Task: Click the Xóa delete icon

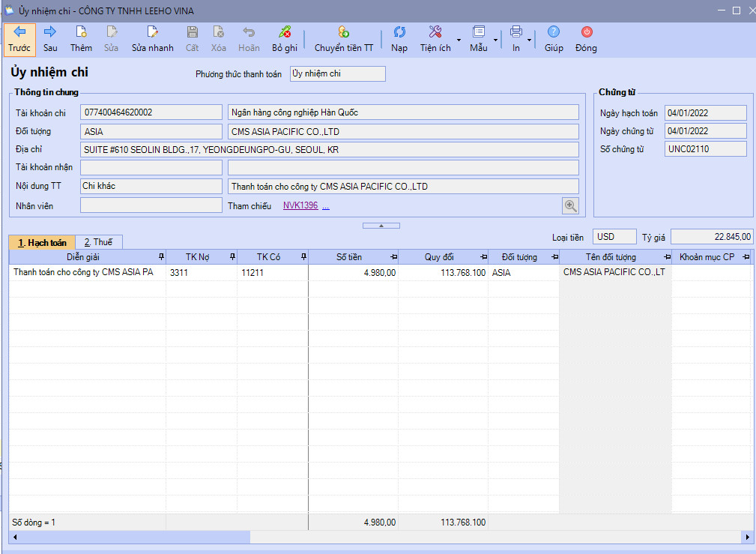Action: click(x=219, y=40)
